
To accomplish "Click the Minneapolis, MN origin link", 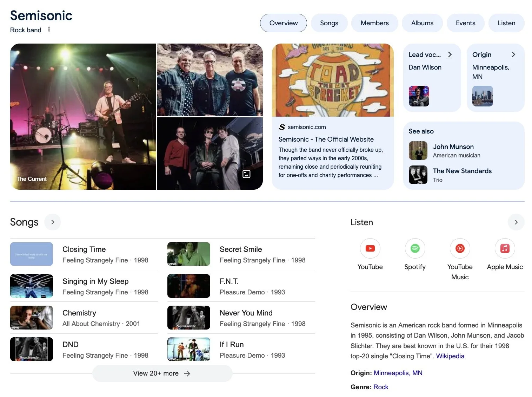I will (x=398, y=373).
